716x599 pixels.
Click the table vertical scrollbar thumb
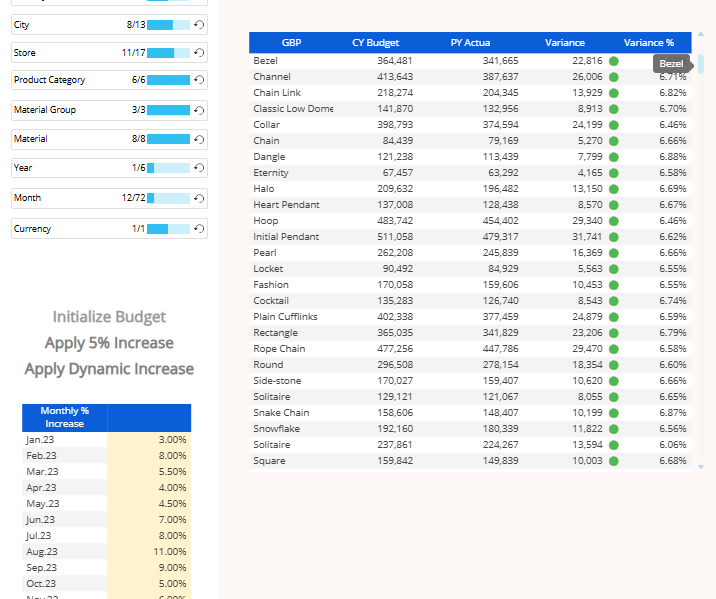point(701,64)
